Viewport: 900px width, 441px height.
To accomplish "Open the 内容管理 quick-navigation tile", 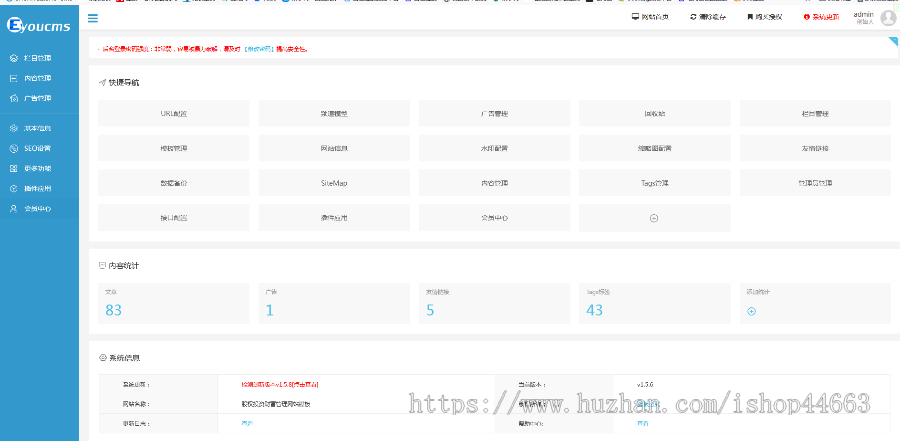I will [494, 183].
